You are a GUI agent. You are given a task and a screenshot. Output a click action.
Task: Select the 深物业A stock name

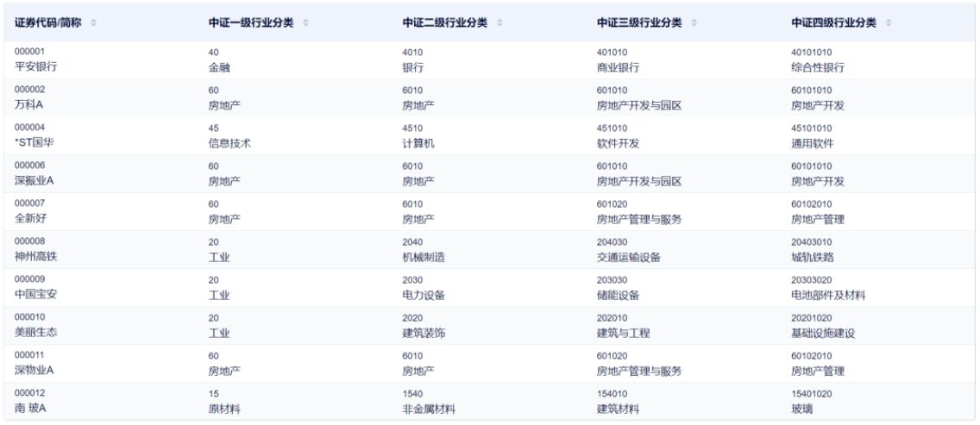click(x=34, y=371)
